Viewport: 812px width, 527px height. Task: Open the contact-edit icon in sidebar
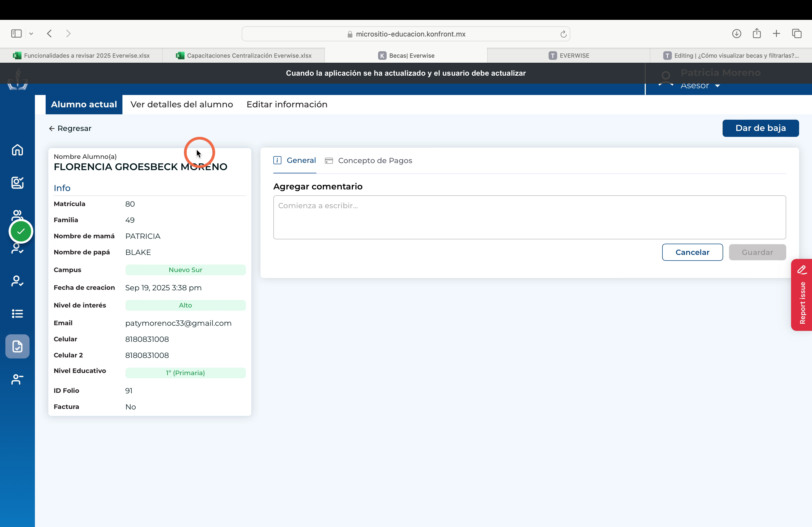(17, 183)
